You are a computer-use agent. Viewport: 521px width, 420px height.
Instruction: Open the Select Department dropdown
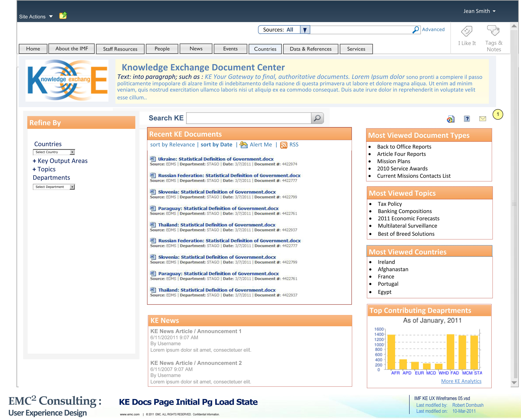[x=72, y=187]
